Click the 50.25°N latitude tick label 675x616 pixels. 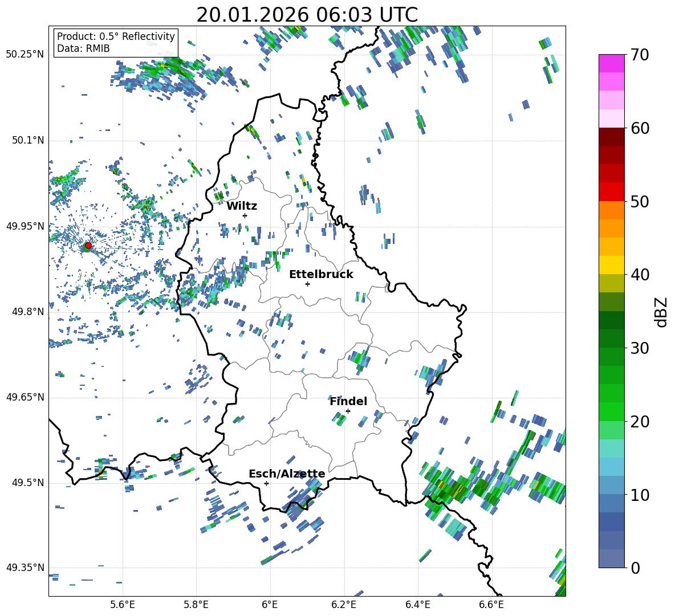pos(25,55)
